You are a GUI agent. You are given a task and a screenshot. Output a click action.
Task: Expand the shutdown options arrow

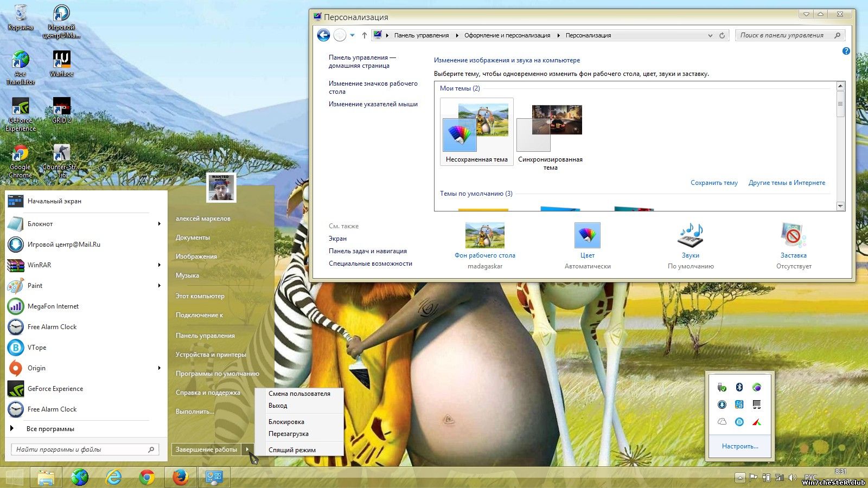tap(247, 449)
